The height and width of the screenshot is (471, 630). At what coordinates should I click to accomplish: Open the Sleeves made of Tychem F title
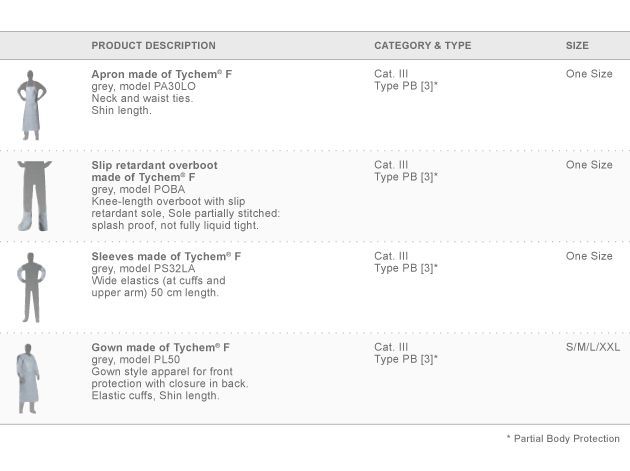point(166,256)
